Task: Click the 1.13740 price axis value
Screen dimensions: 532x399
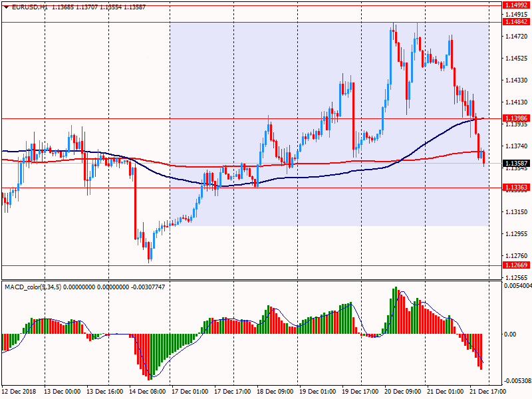Action: [517, 146]
